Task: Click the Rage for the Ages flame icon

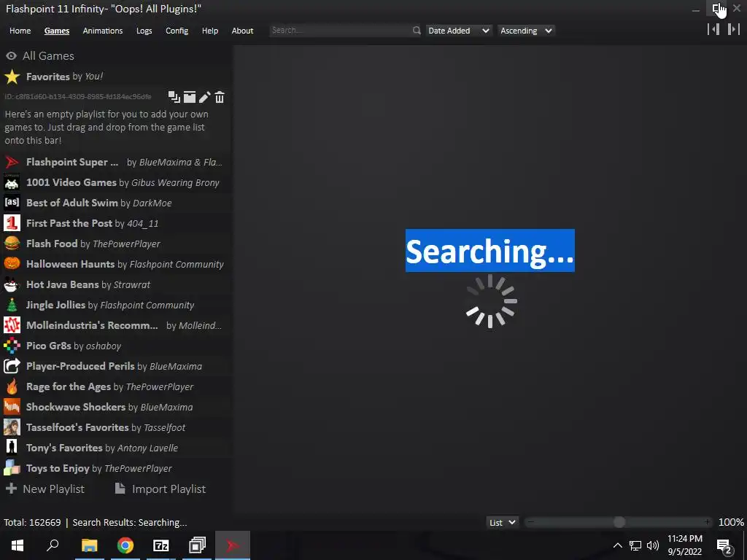Action: tap(12, 386)
